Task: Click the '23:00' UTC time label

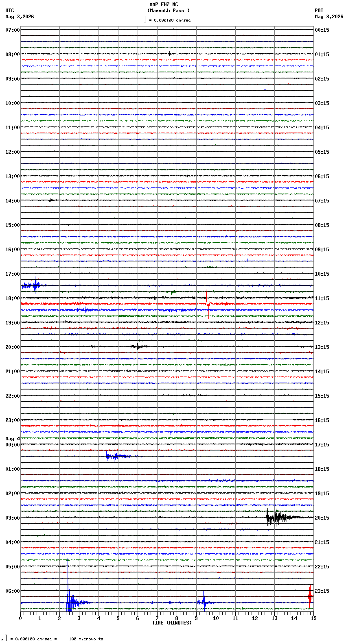Action: coord(13,420)
